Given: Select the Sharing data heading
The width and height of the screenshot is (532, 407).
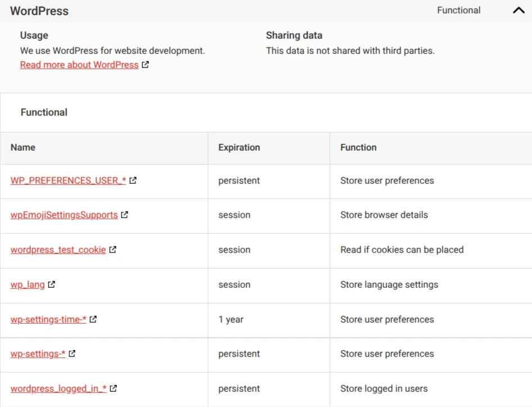Looking at the screenshot, I should coord(294,35).
